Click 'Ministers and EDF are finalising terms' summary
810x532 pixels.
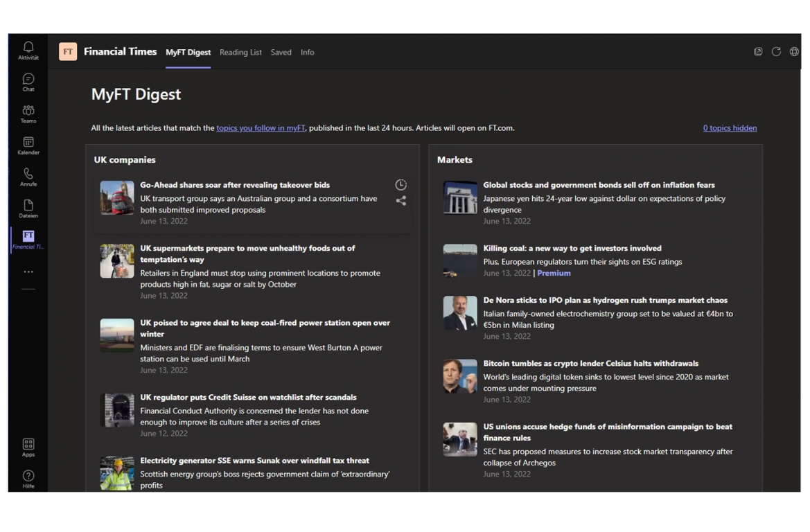[x=261, y=353]
